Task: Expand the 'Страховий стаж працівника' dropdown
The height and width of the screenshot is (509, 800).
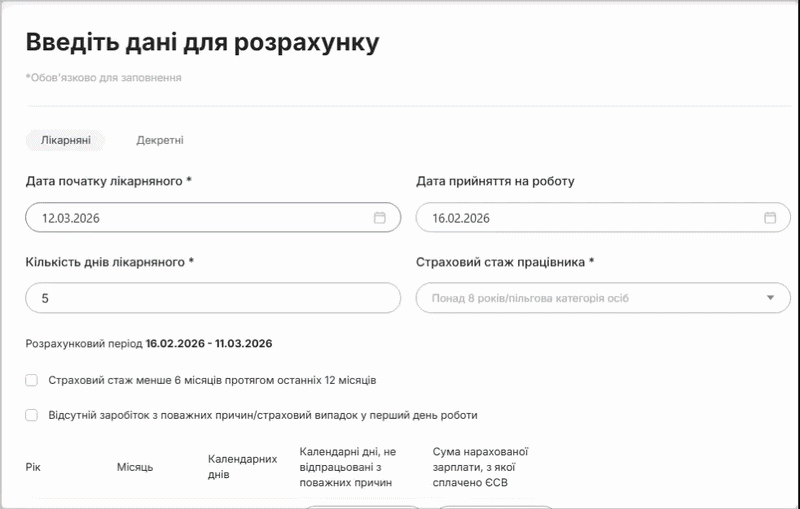Action: (x=595, y=298)
